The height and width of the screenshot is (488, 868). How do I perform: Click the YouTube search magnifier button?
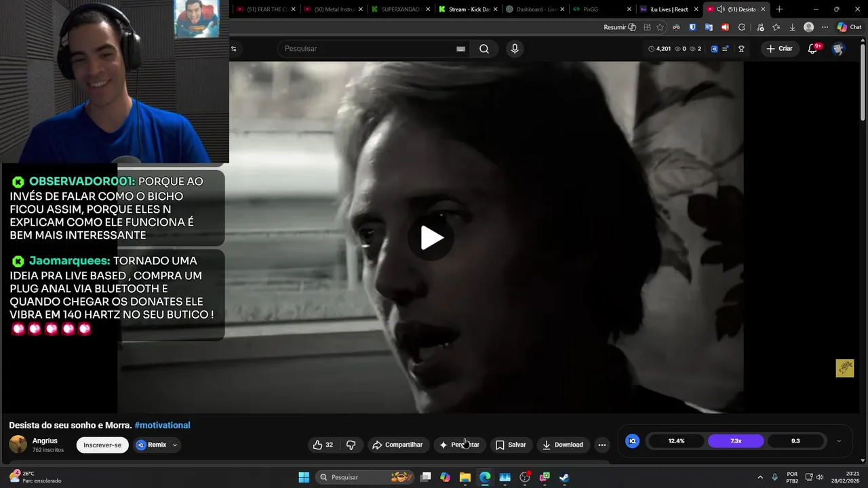click(x=484, y=49)
